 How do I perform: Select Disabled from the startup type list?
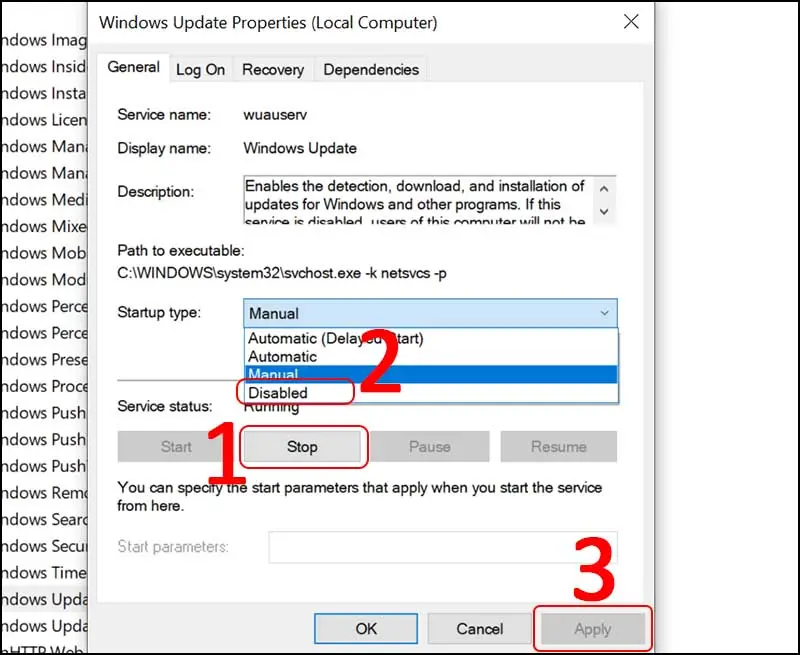click(279, 393)
